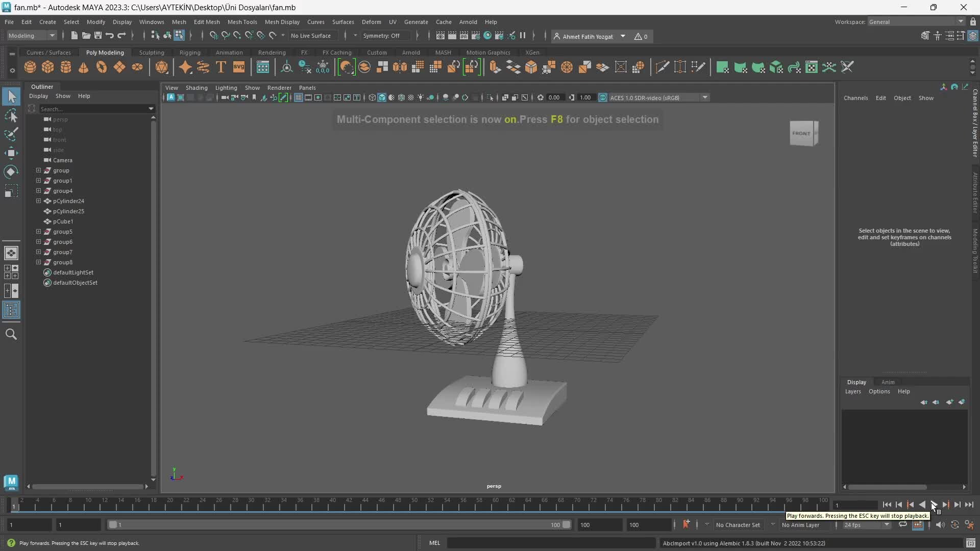Open the Mesh Tools menu

[x=242, y=21]
